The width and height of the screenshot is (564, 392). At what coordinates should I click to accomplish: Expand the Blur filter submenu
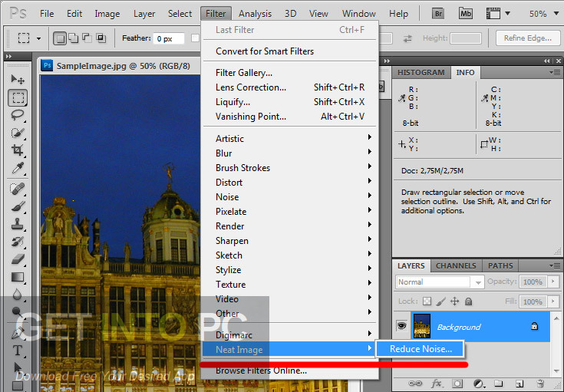[289, 153]
